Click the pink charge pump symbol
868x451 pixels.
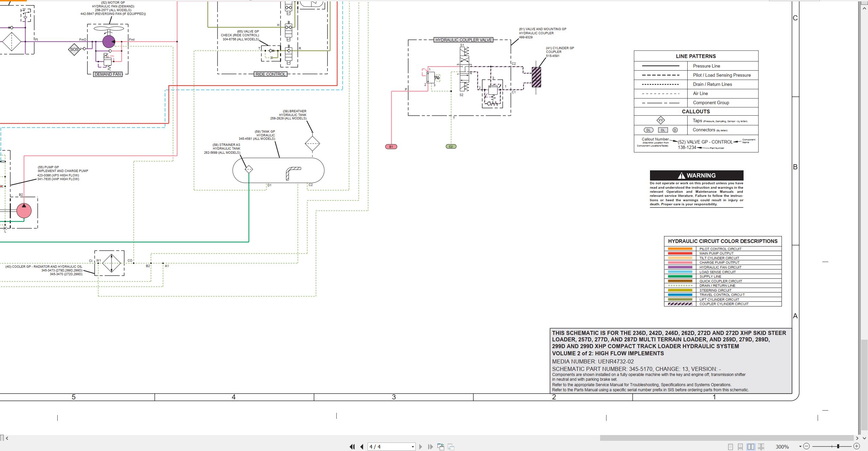(x=24, y=210)
